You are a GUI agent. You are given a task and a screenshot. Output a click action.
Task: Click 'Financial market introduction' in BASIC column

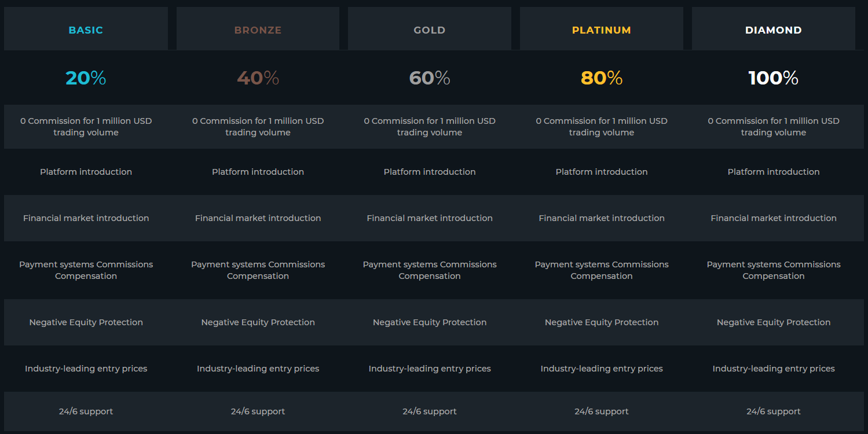click(x=86, y=218)
